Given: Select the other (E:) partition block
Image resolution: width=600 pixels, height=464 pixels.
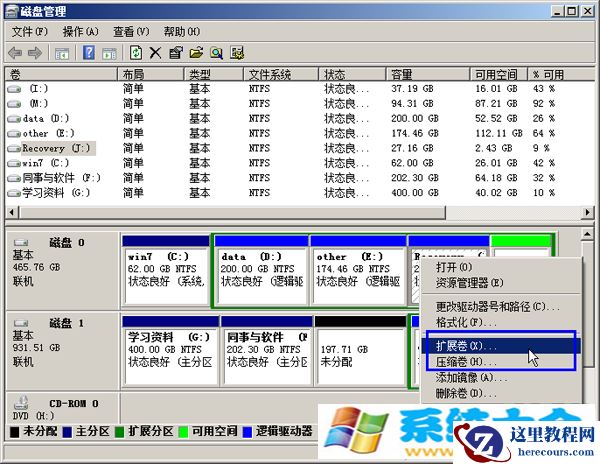Looking at the screenshot, I should click(x=358, y=271).
